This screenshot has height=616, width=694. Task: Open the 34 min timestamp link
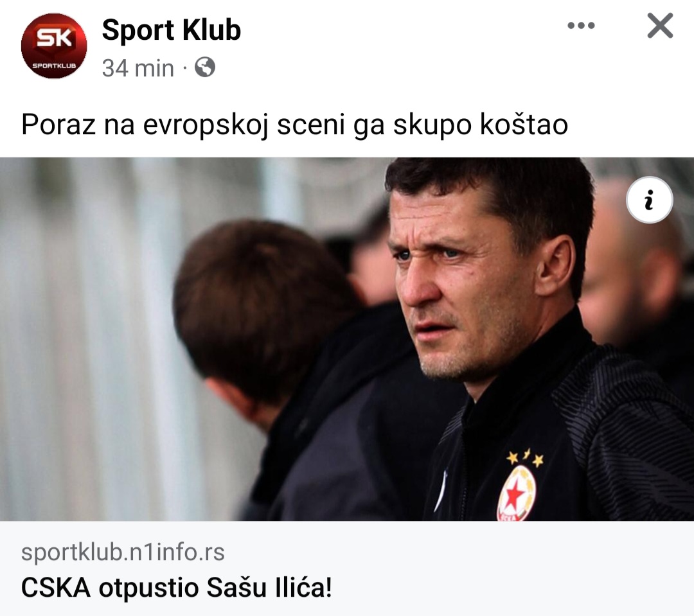tap(138, 68)
